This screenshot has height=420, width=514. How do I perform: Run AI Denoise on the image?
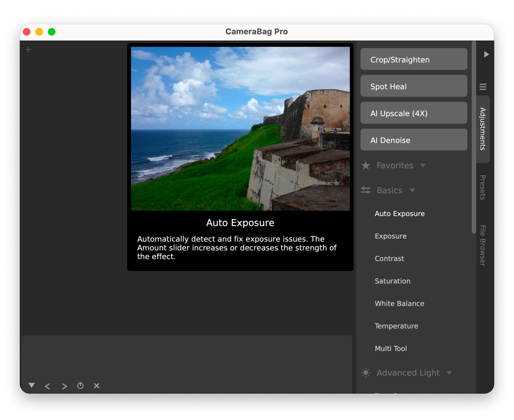(x=414, y=140)
